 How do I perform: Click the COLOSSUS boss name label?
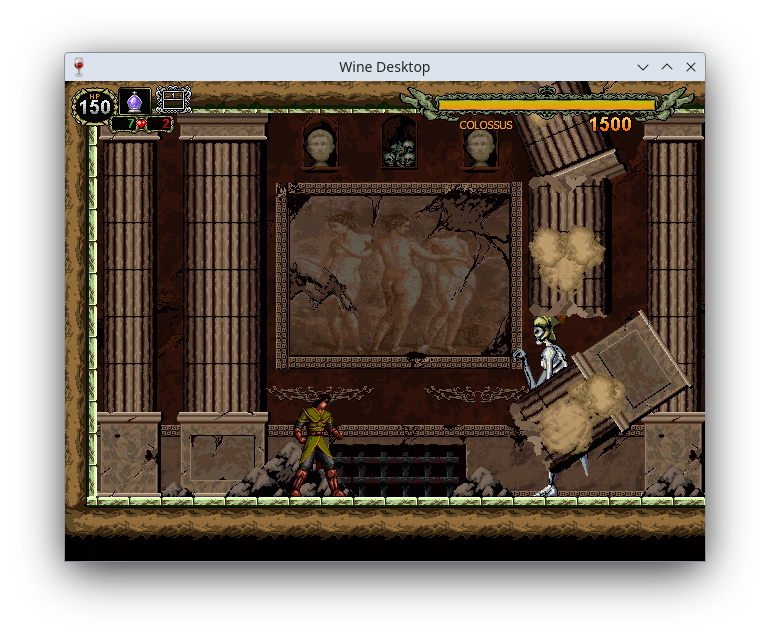click(485, 125)
